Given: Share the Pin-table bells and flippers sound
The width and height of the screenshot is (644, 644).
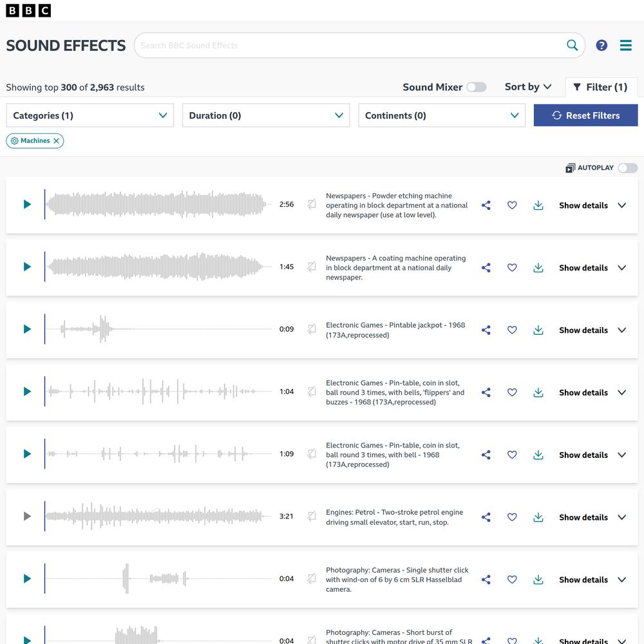Looking at the screenshot, I should coord(486,393).
